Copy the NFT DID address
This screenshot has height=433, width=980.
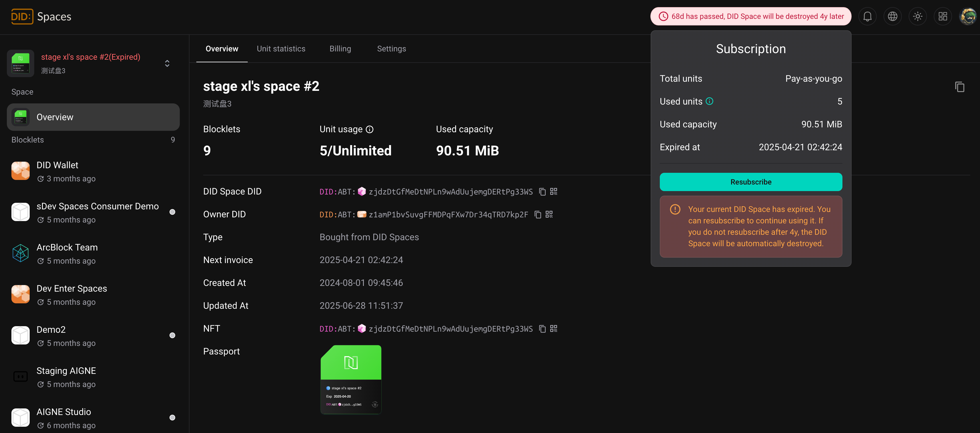click(x=542, y=329)
